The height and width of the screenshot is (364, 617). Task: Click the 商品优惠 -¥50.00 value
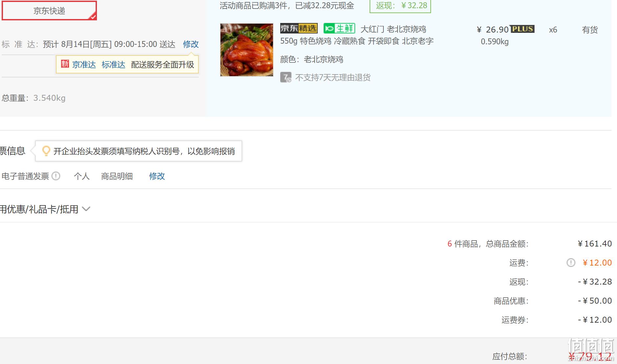(x=595, y=301)
